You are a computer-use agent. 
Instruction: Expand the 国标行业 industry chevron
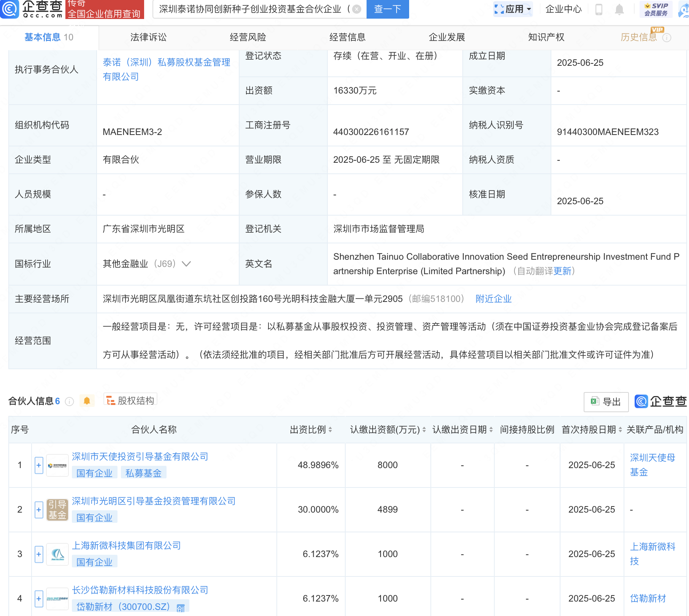click(186, 264)
